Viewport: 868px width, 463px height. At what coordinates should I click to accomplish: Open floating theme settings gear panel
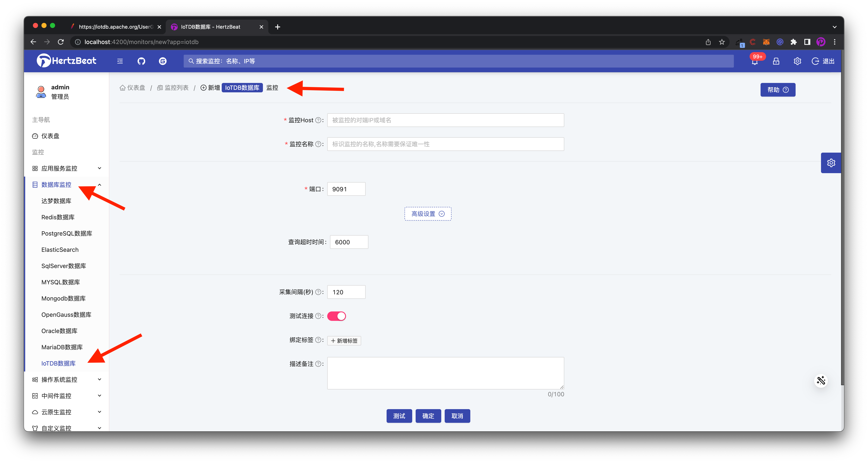tap(831, 163)
